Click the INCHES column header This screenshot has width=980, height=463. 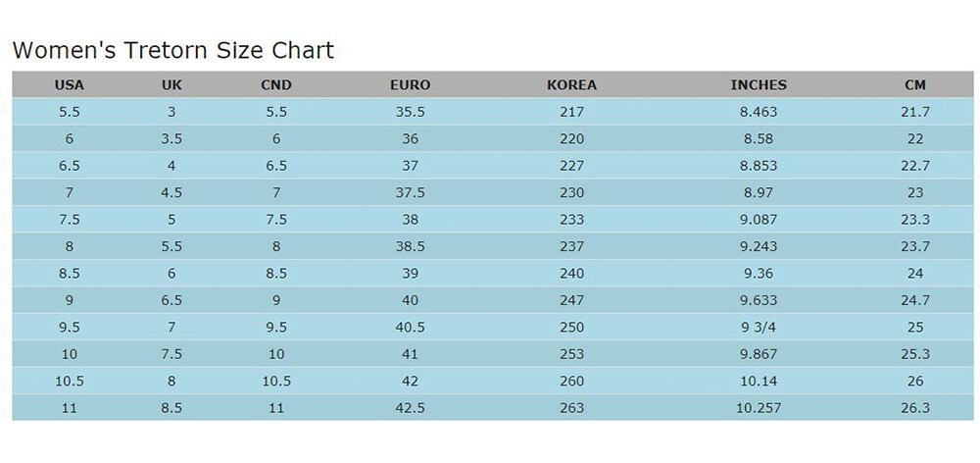[759, 85]
